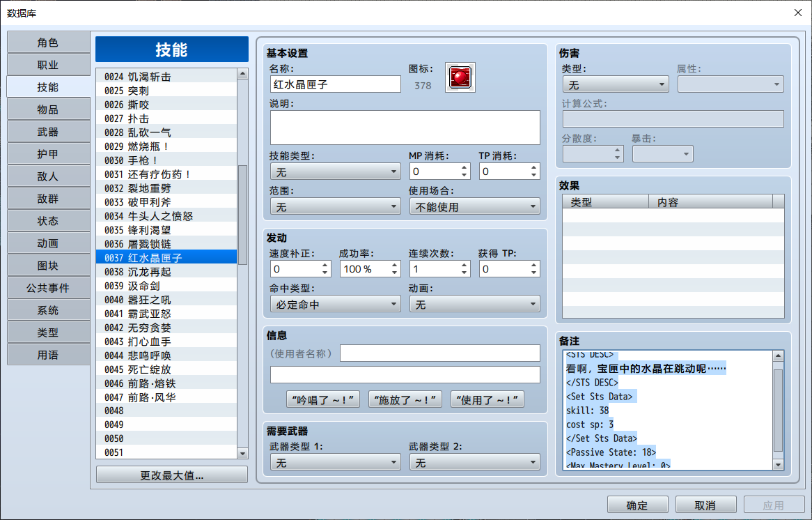Select skill 0047 前路·风华
This screenshot has width=812, height=520.
click(x=166, y=397)
